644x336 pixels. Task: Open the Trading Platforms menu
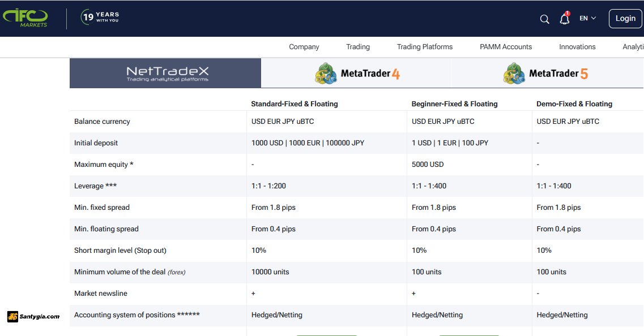[x=425, y=47]
